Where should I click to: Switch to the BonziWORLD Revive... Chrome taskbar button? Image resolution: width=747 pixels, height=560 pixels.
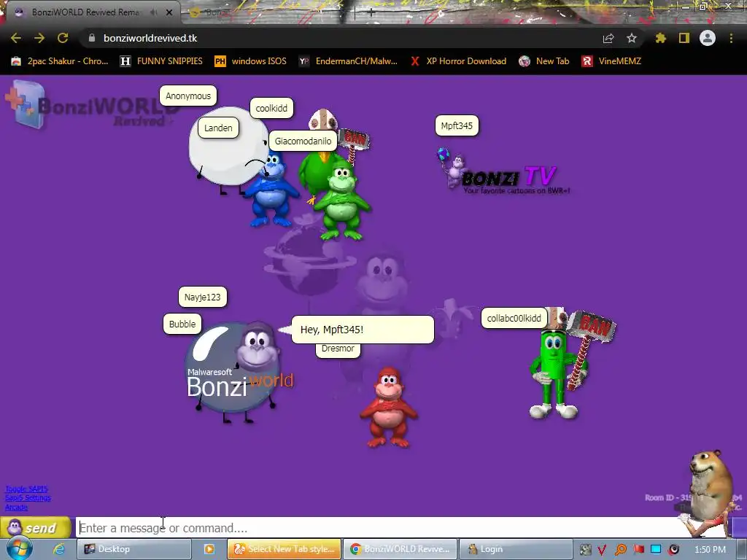(x=400, y=549)
